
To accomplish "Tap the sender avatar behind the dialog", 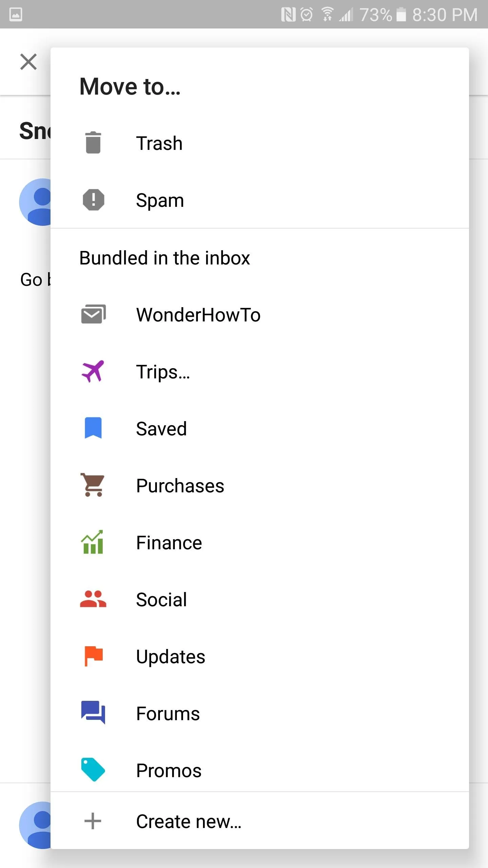I will [35, 202].
